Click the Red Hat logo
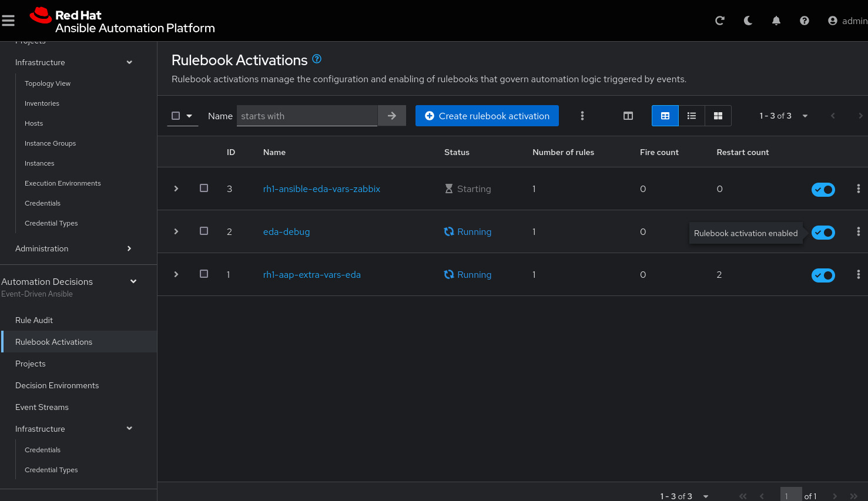This screenshot has width=868, height=501. pyautogui.click(x=122, y=21)
